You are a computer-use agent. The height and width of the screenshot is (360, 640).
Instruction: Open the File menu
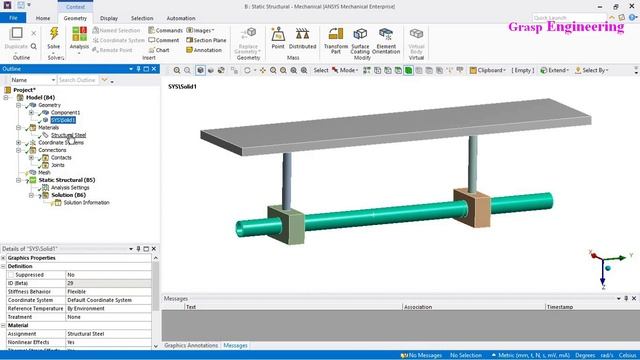click(13, 18)
